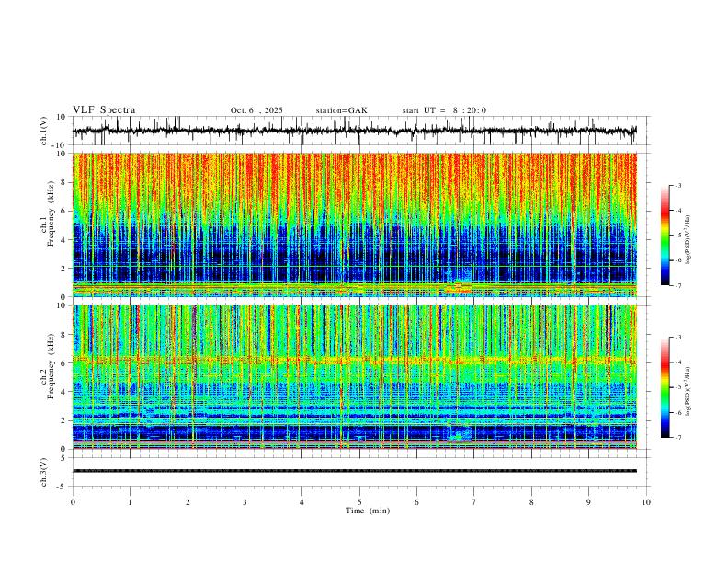Click the "station=GAK" label
This screenshot has height=563, width=728.
(341, 110)
